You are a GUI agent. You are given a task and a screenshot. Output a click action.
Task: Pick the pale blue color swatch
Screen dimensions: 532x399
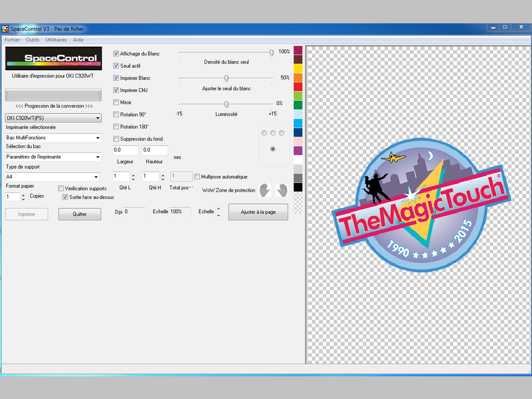point(298,114)
